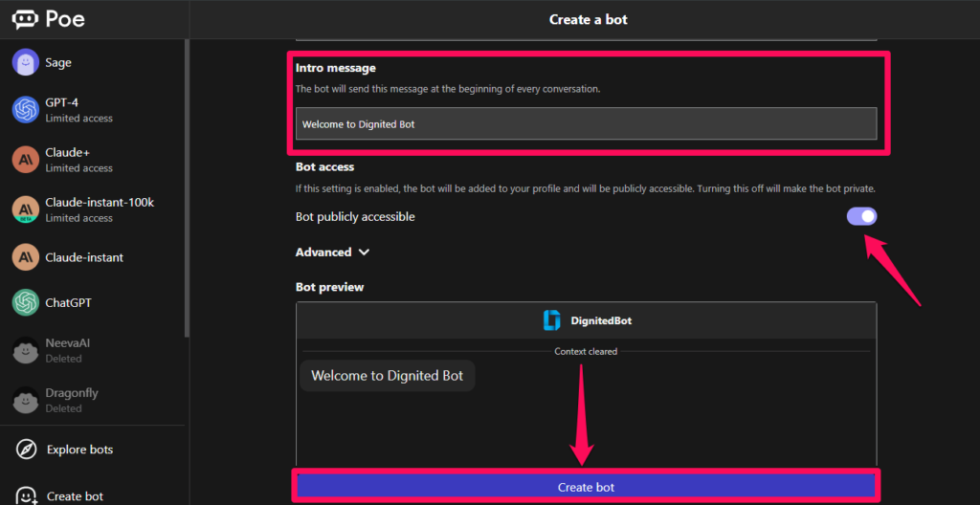Click the Intro message text field
980x505 pixels.
point(586,123)
